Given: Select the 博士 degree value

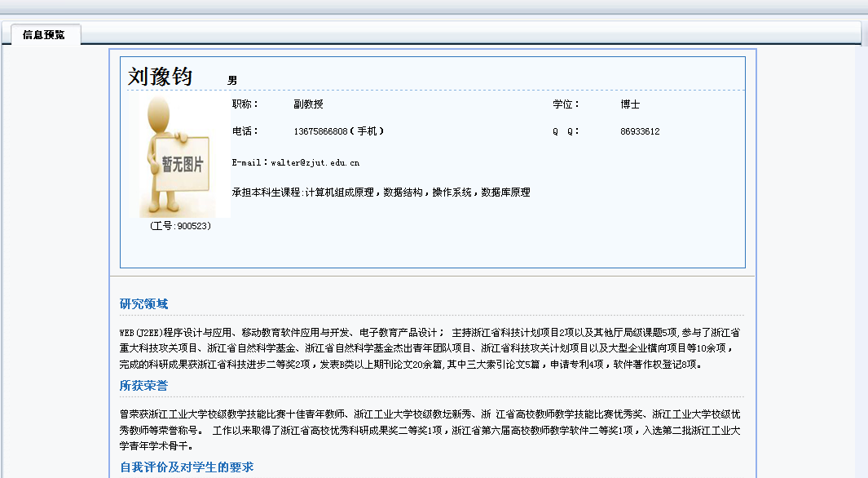Looking at the screenshot, I should coord(630,104).
